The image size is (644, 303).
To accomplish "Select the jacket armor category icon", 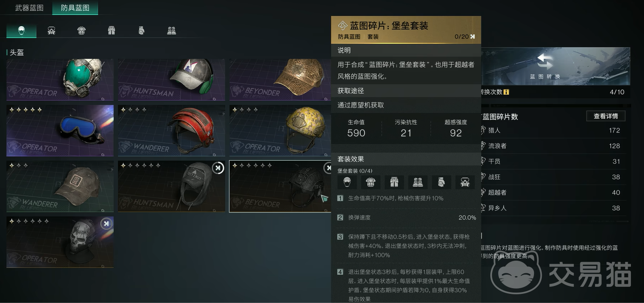I will (x=82, y=31).
